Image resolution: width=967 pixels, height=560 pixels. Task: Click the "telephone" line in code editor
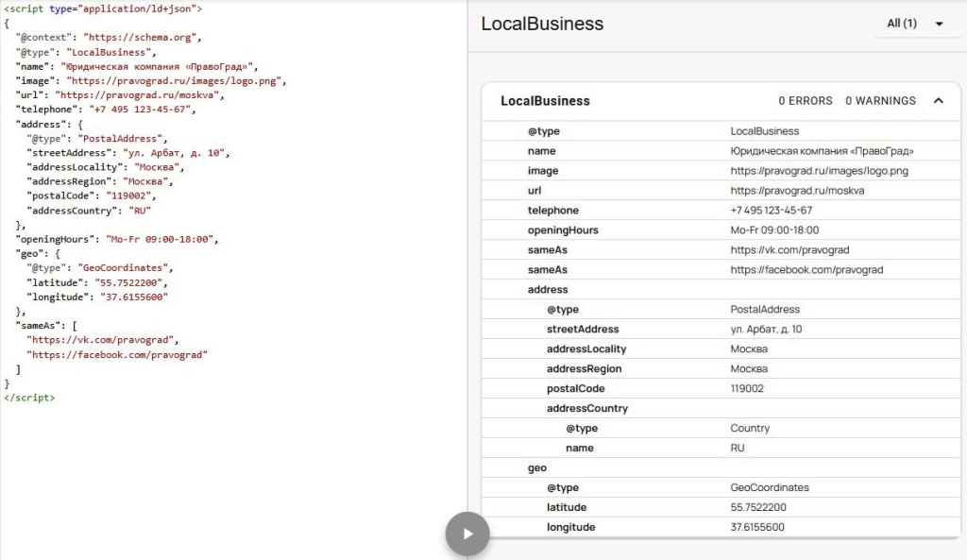click(104, 110)
